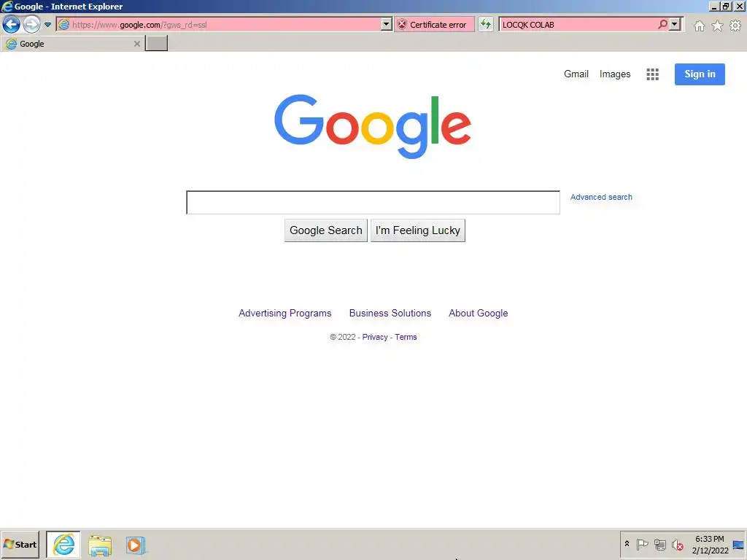Viewport: 747px width, 560px height.
Task: Expand the address bar autocomplete dropdown
Action: point(387,24)
